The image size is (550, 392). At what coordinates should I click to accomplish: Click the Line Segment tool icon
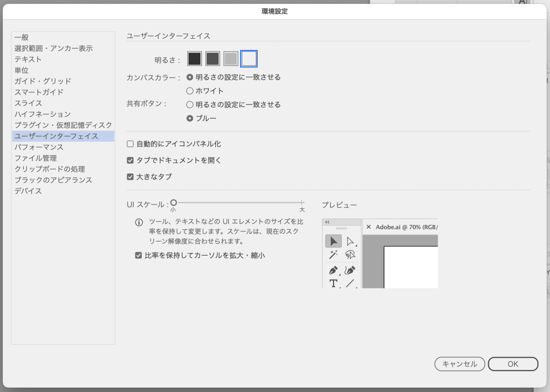351,284
